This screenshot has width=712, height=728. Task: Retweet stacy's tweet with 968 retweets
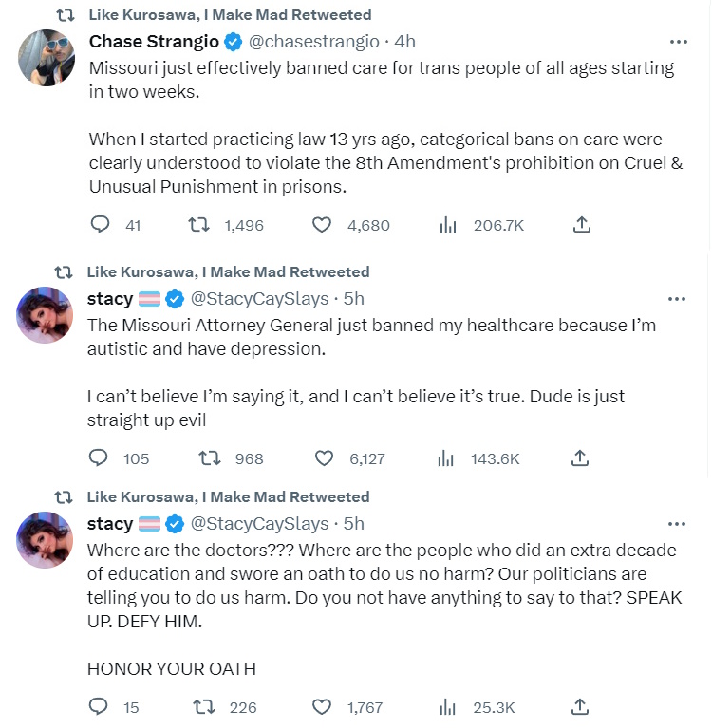pyautogui.click(x=209, y=458)
